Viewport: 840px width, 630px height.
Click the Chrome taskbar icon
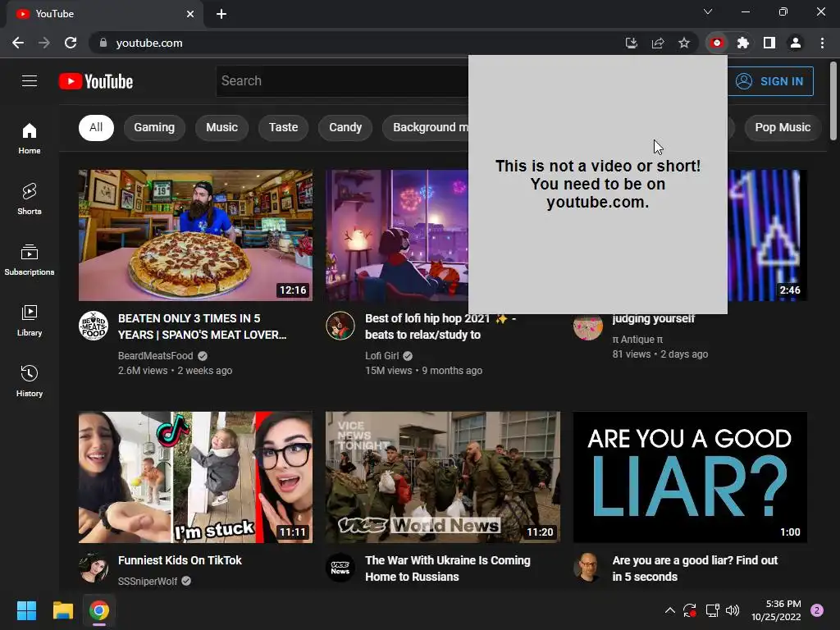(99, 610)
